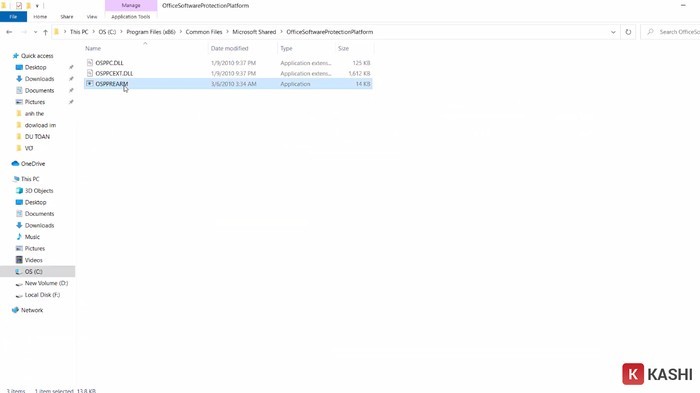
Task: Open the anh the folder
Action: click(34, 114)
